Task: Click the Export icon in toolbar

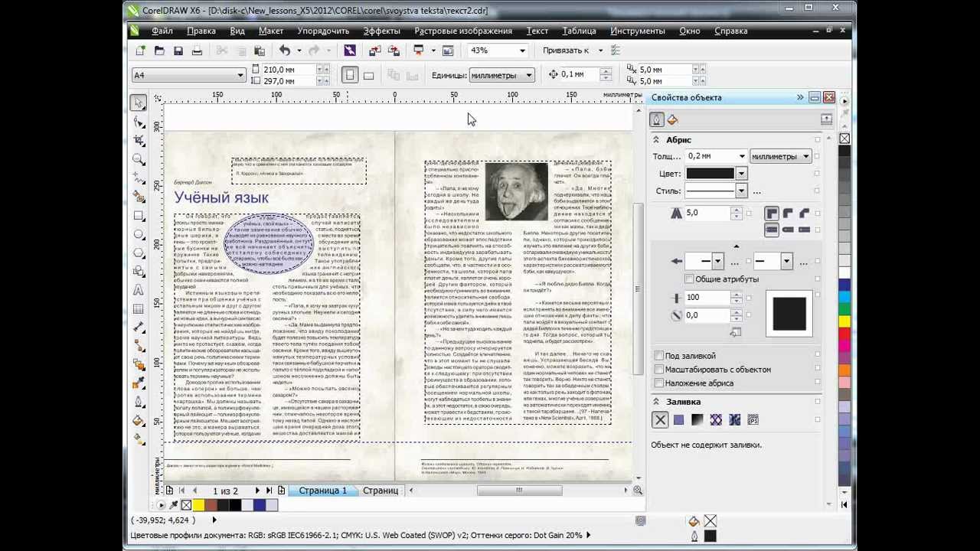Action: pos(394,51)
